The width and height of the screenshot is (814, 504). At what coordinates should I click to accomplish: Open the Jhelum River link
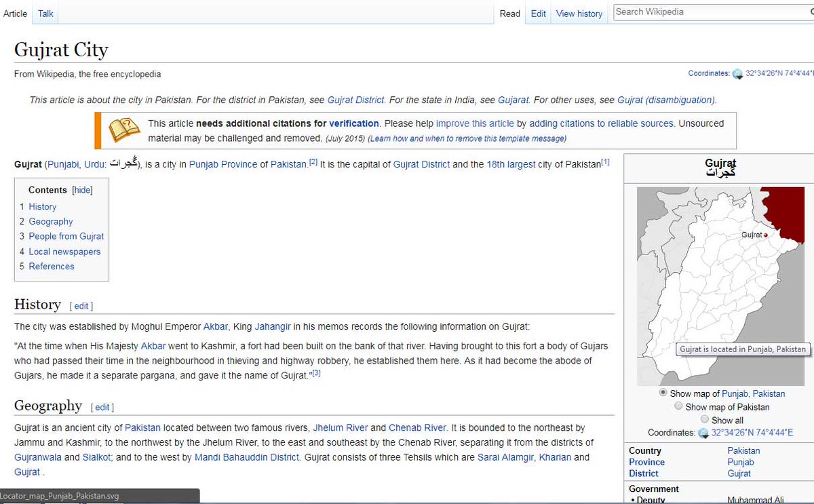click(341, 427)
